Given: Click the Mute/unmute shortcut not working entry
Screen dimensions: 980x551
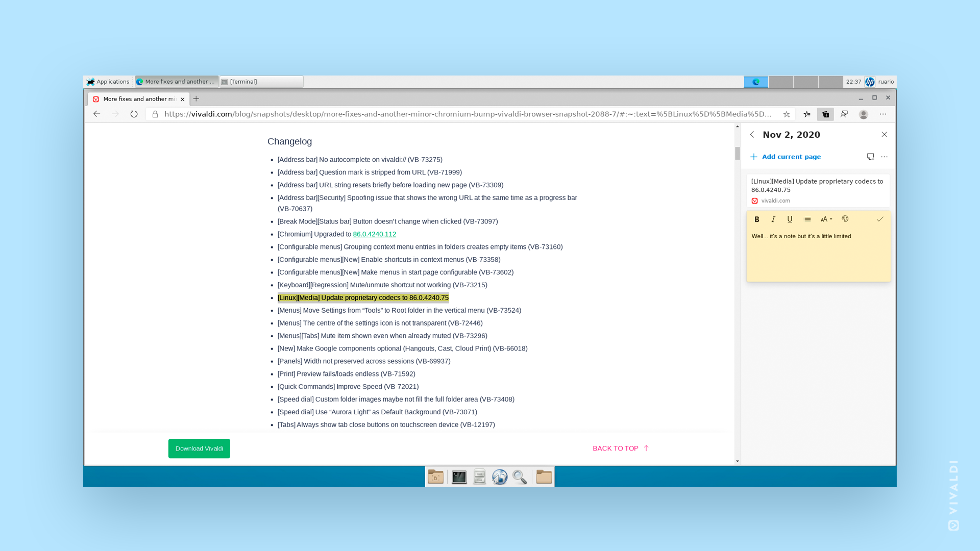Looking at the screenshot, I should 382,285.
